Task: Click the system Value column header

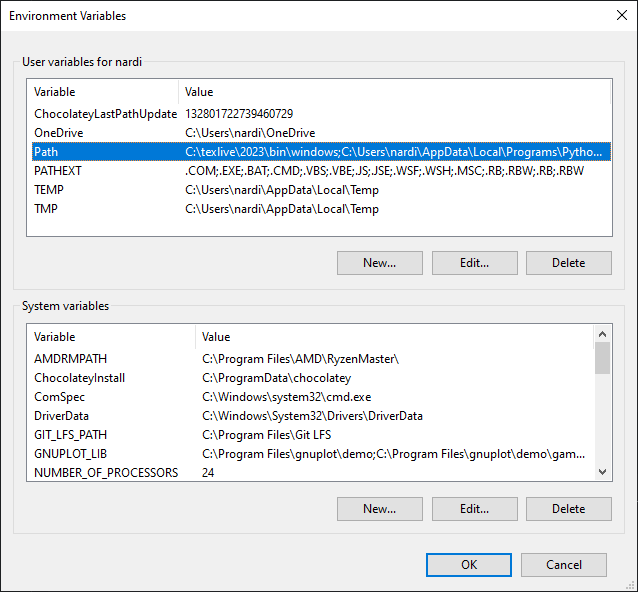Action: point(394,337)
